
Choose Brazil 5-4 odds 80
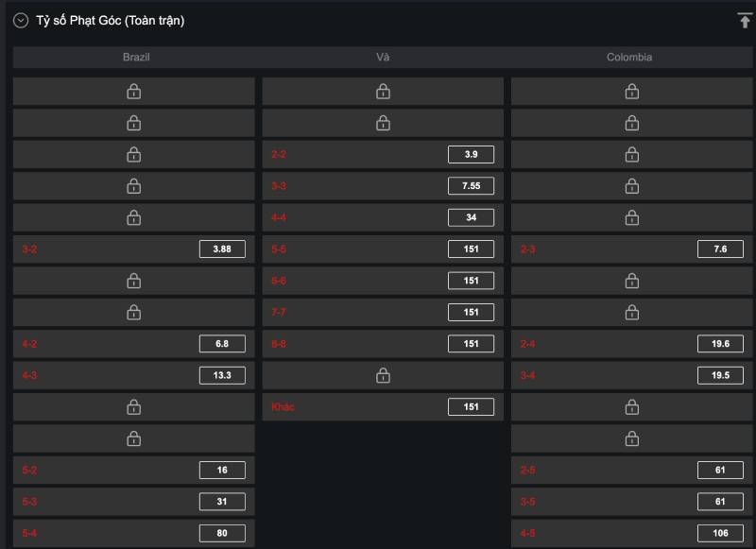222,533
